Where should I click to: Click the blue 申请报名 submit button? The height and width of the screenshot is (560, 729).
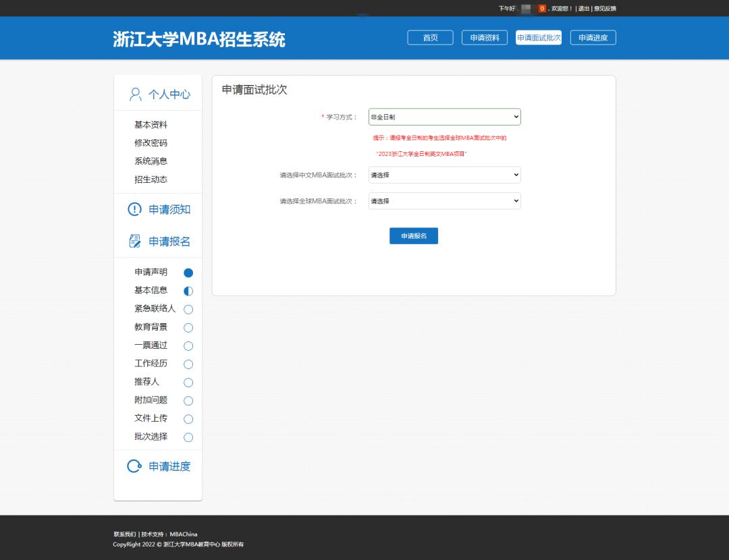[x=413, y=235]
